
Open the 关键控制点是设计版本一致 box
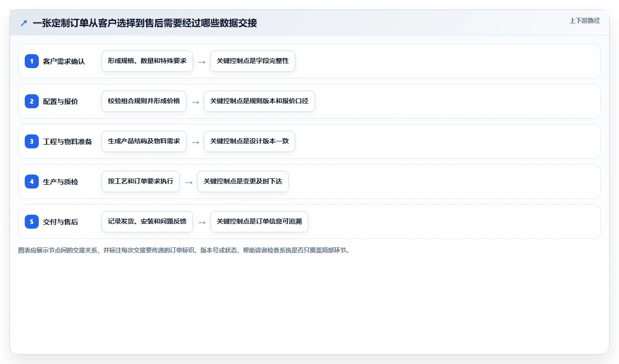click(x=249, y=141)
